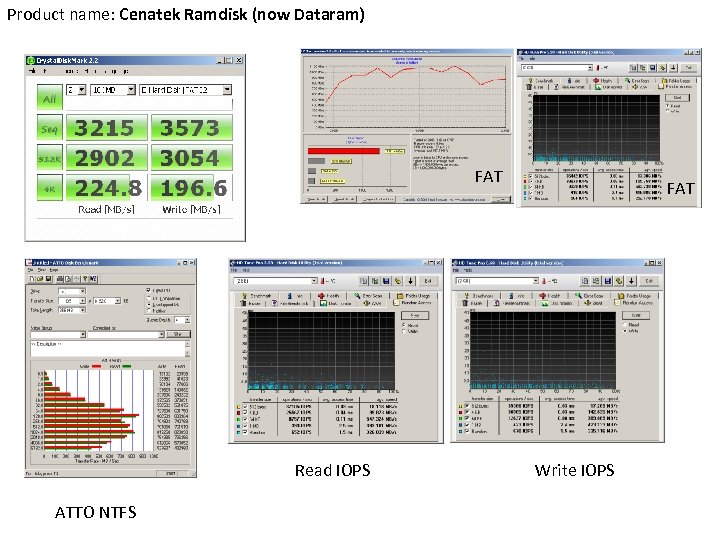Screen dimensions: 720x540
Task: Run the 512K test in CrystalDiskMark
Action: click(x=50, y=158)
